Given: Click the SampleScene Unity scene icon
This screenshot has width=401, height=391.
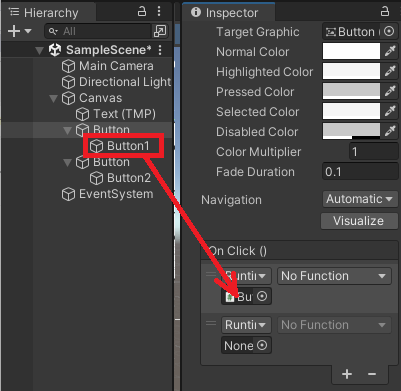Looking at the screenshot, I should [55, 50].
